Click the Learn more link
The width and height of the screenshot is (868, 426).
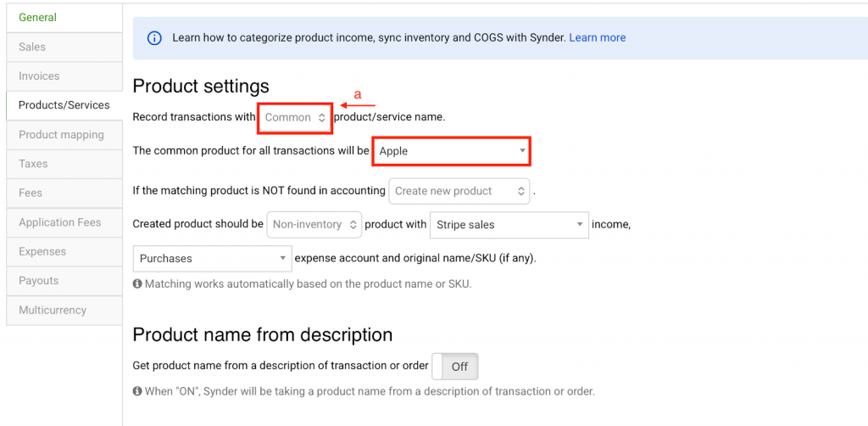tap(597, 38)
